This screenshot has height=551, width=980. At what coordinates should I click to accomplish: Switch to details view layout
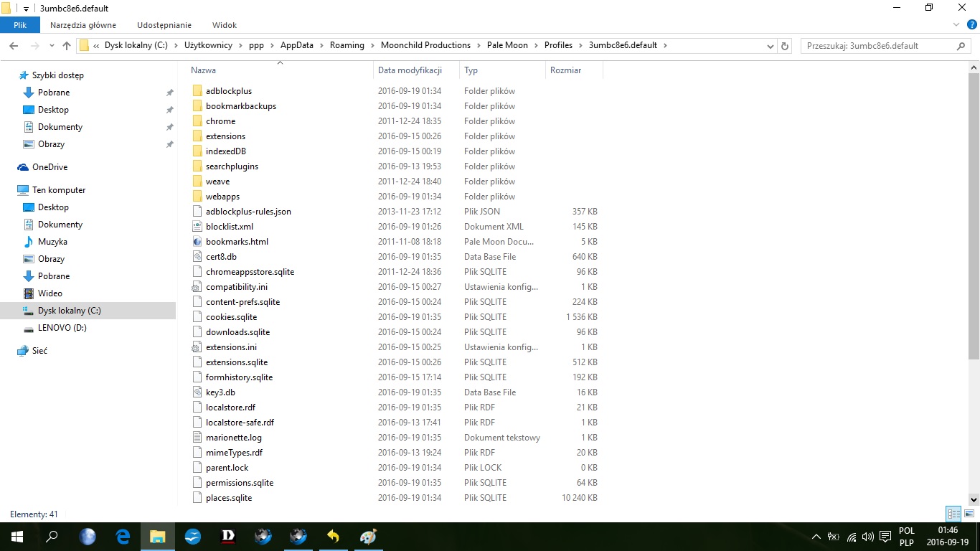coord(953,514)
